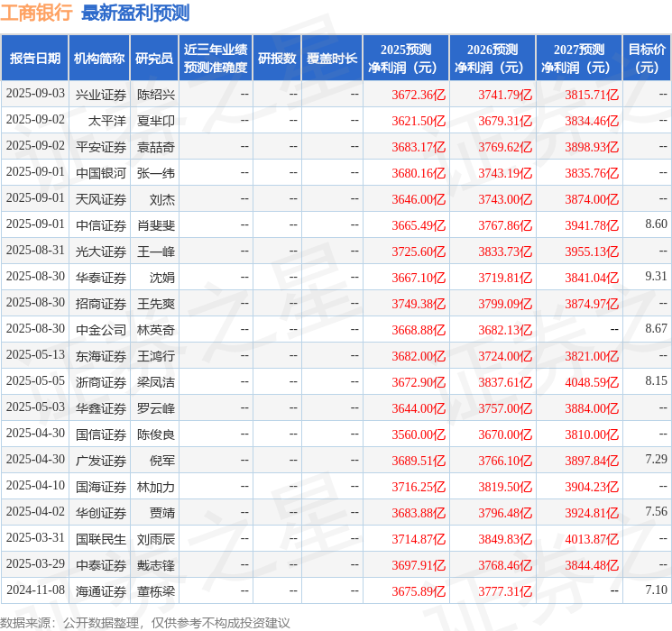This screenshot has height=631, width=672.
Task: Select the 2026预测净利润 column header
Action: coord(492,59)
